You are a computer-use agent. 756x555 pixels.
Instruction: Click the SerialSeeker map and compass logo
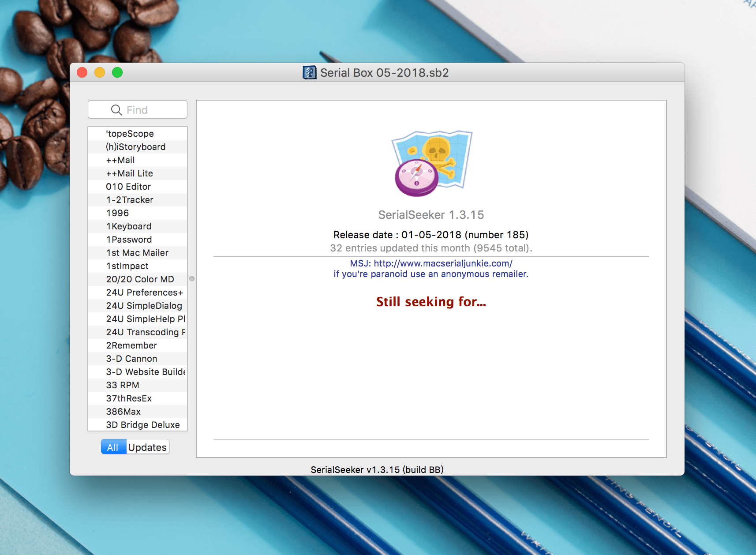click(432, 163)
